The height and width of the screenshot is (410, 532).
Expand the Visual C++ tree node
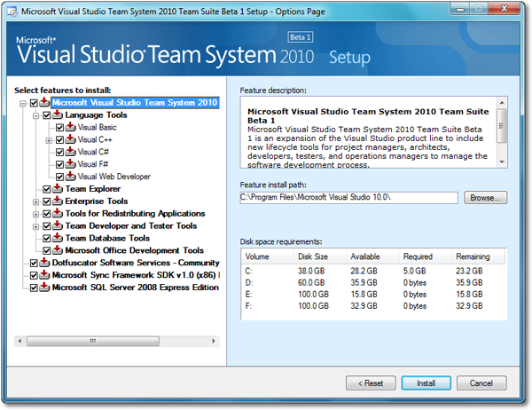pos(49,140)
